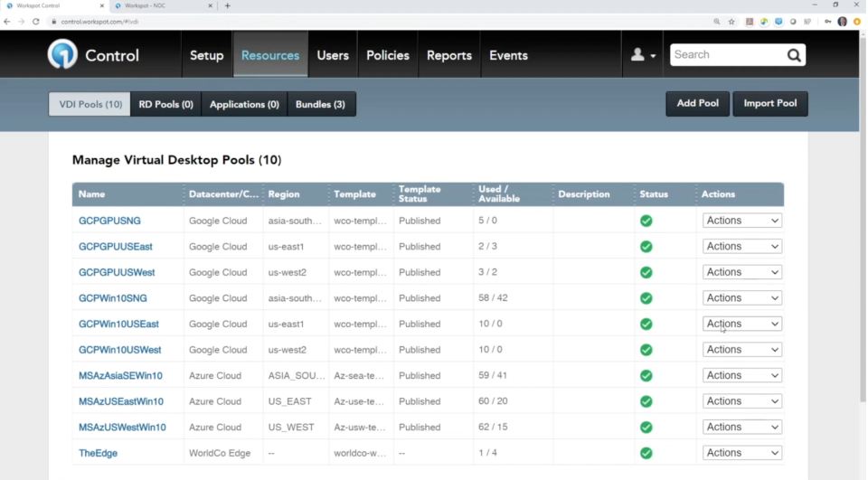Select the Bundles (3) tab

[x=321, y=104]
